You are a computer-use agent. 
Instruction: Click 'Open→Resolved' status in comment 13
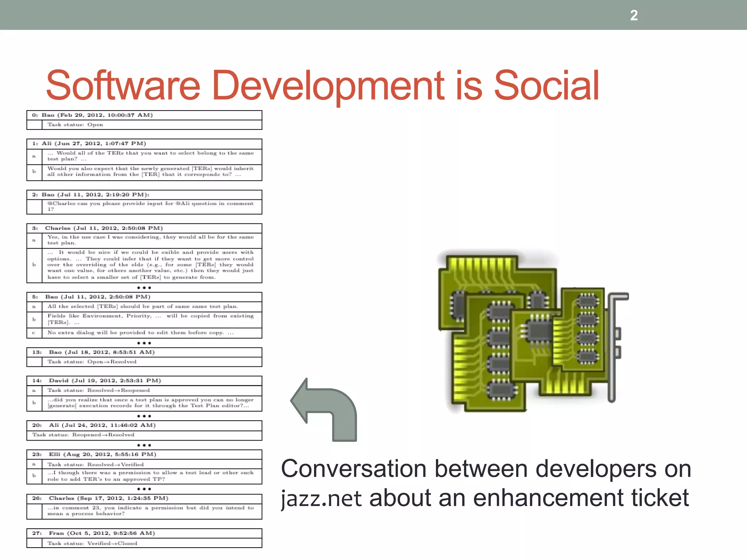(x=112, y=362)
